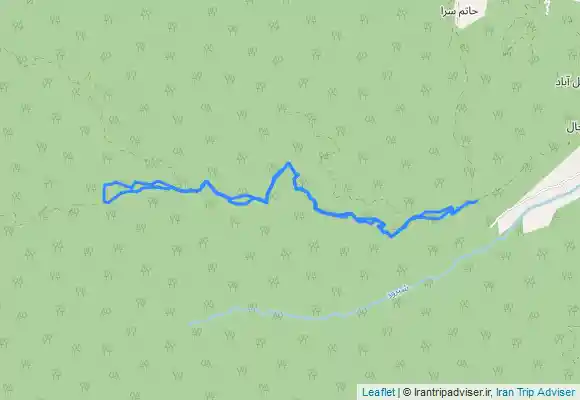Viewport: 580px width, 400px height.
Task: Click the northern peak of the blue route
Action: click(289, 163)
